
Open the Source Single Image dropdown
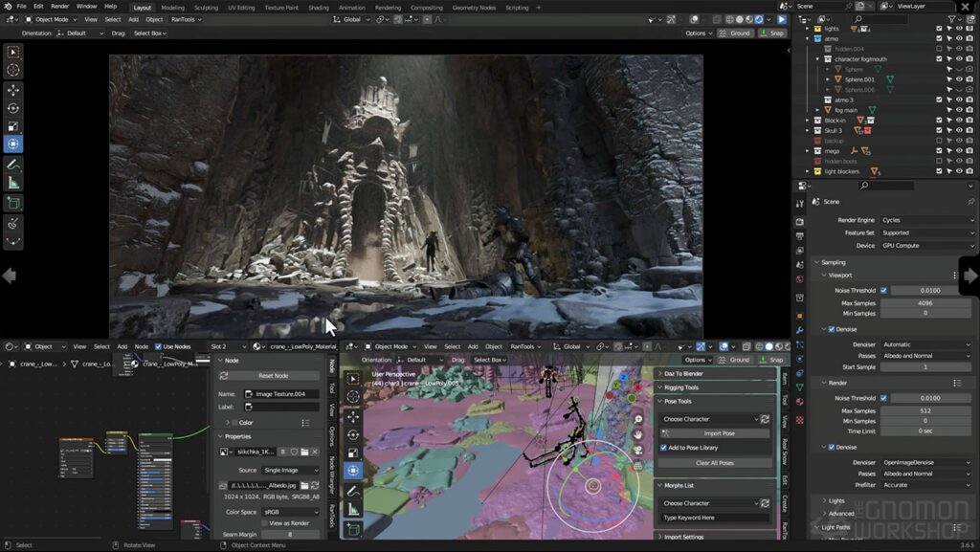(x=291, y=470)
